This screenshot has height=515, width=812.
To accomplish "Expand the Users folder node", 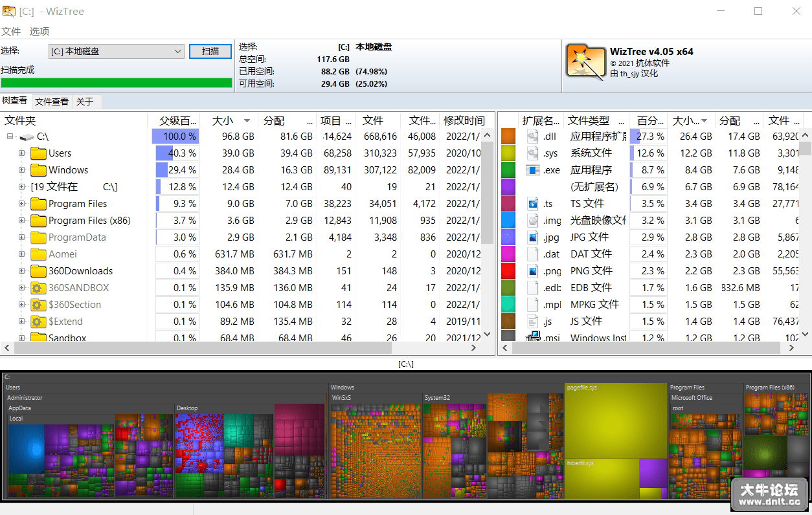I will (x=22, y=153).
